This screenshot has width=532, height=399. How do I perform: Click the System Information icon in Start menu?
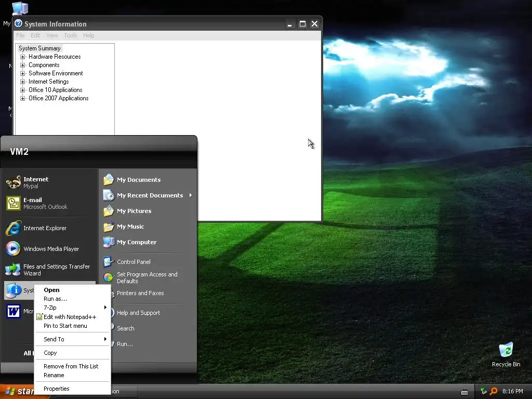point(14,290)
